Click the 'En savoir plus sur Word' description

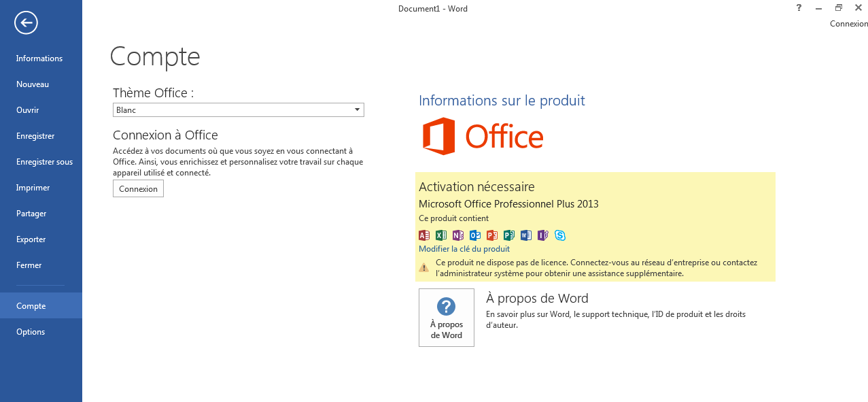[616, 320]
